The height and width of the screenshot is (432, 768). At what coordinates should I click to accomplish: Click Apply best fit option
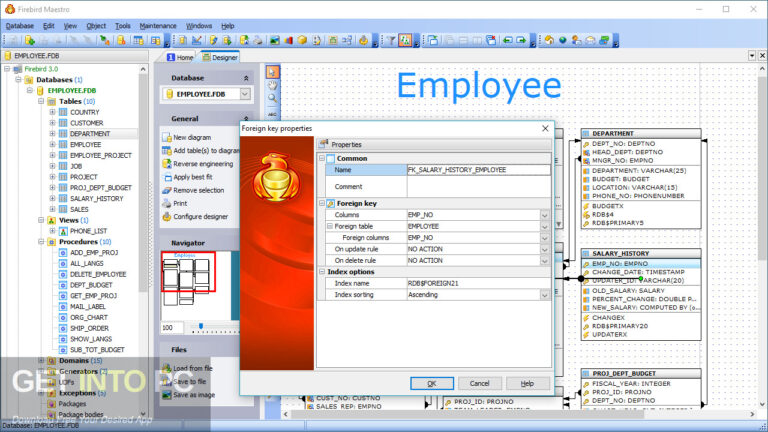(x=192, y=177)
